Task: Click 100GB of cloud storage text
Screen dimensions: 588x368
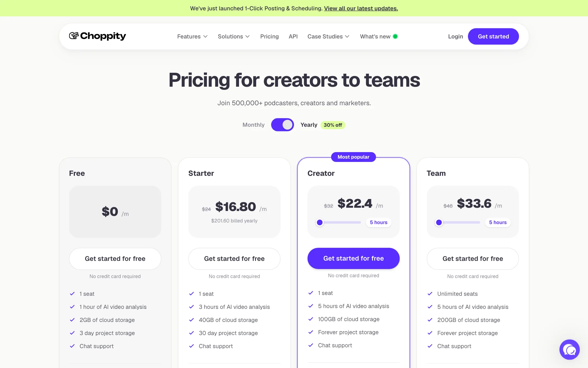Action: (349, 319)
